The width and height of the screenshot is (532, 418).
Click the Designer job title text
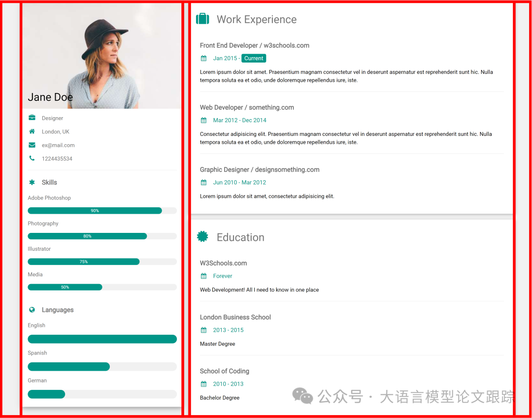click(x=52, y=118)
